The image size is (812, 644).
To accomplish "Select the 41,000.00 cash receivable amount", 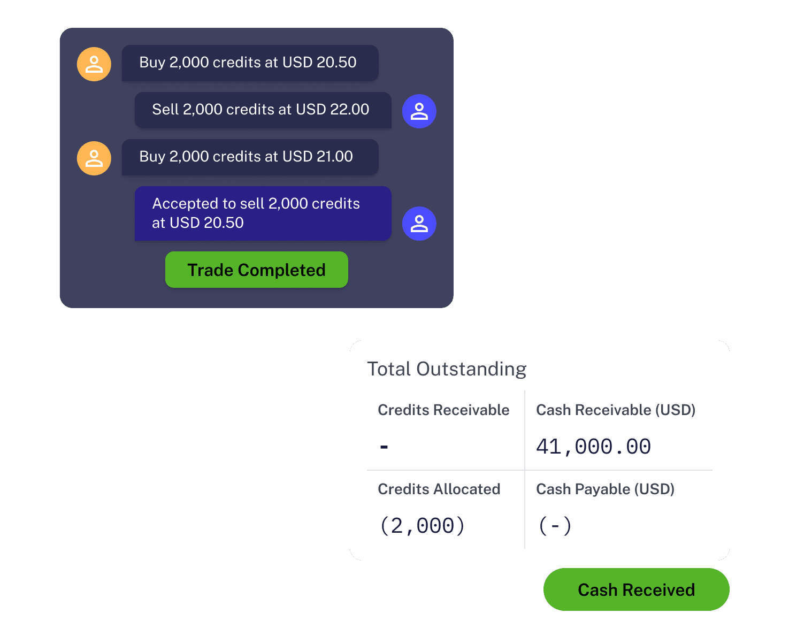I will pyautogui.click(x=593, y=447).
